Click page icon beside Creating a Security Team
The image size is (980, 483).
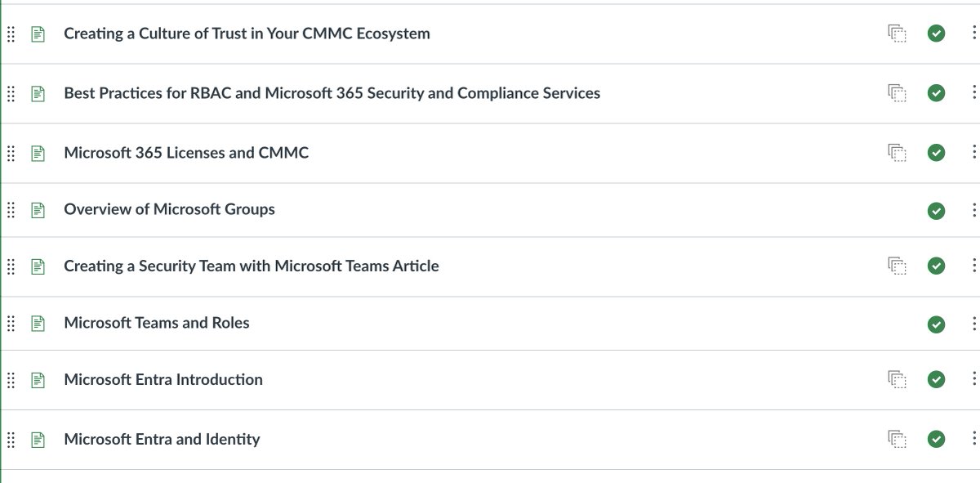pos(38,266)
